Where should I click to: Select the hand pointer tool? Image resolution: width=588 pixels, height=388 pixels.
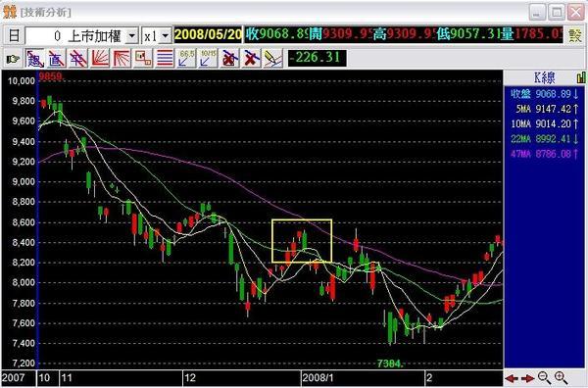coord(13,59)
